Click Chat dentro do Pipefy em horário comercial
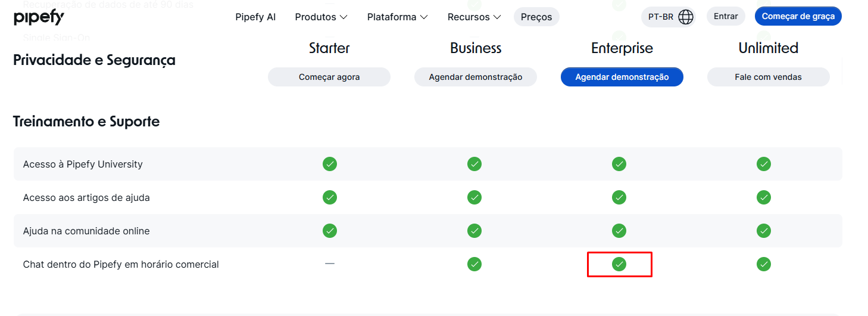This screenshot has width=868, height=316. [x=121, y=264]
